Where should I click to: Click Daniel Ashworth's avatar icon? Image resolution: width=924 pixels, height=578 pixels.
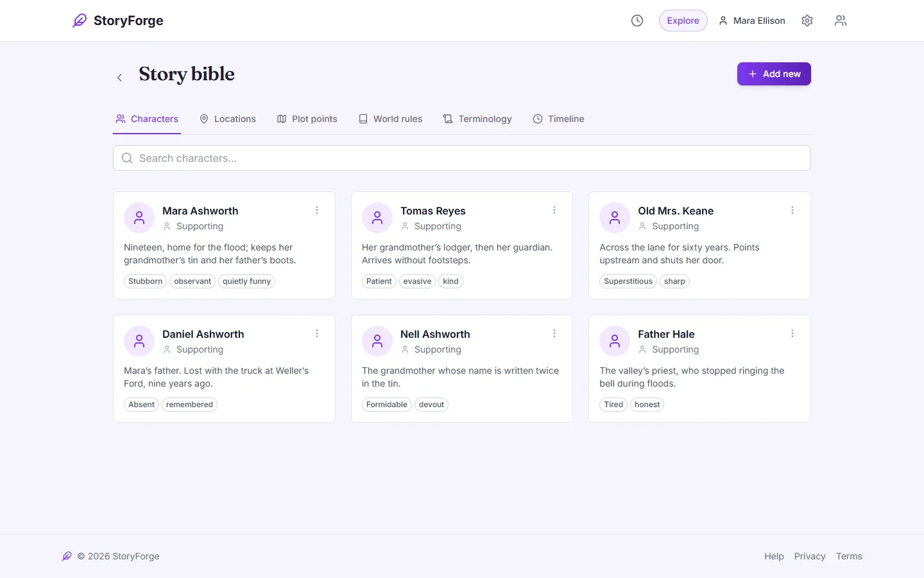[139, 342]
